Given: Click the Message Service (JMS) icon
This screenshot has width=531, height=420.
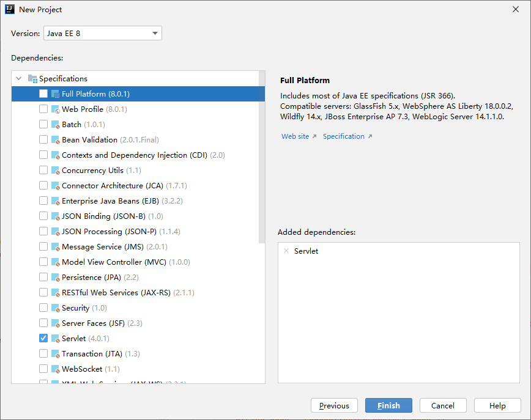Looking at the screenshot, I should coord(56,247).
